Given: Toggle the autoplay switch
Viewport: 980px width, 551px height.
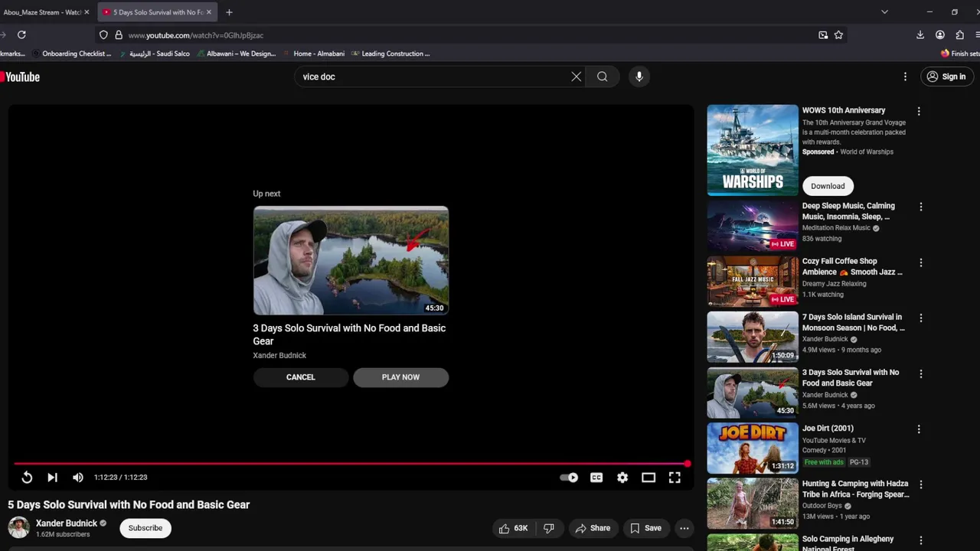Looking at the screenshot, I should 569,478.
